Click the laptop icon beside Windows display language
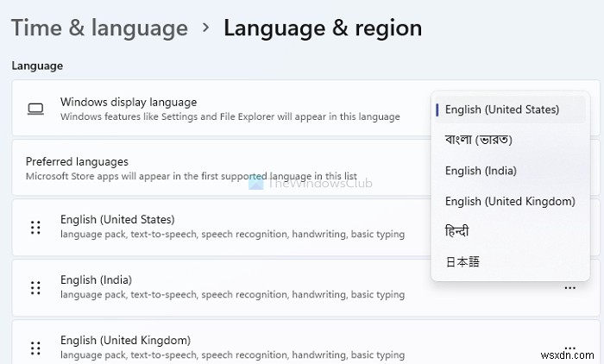Viewport: 604px width, 364px height. point(35,109)
